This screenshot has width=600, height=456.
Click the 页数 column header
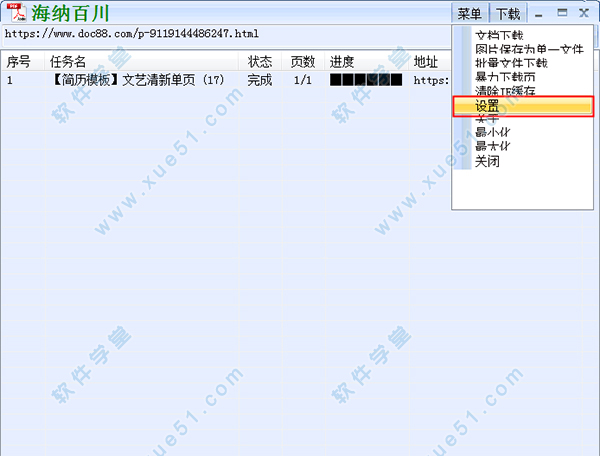[303, 62]
